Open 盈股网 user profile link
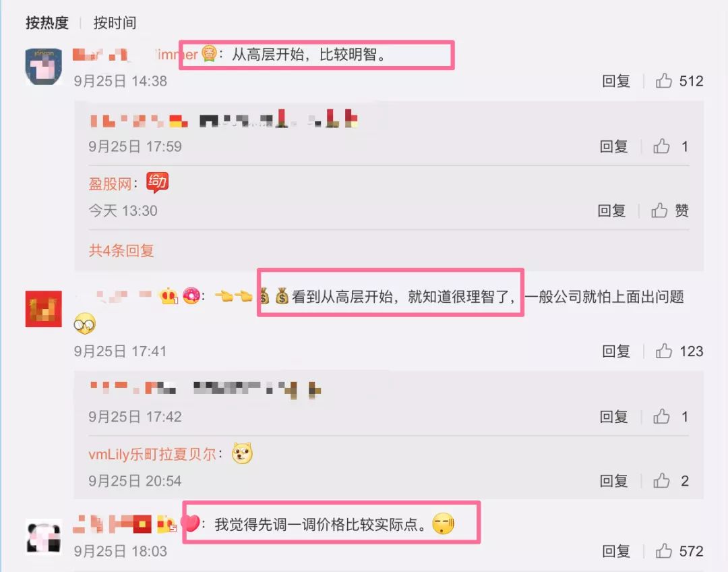 (x=111, y=183)
